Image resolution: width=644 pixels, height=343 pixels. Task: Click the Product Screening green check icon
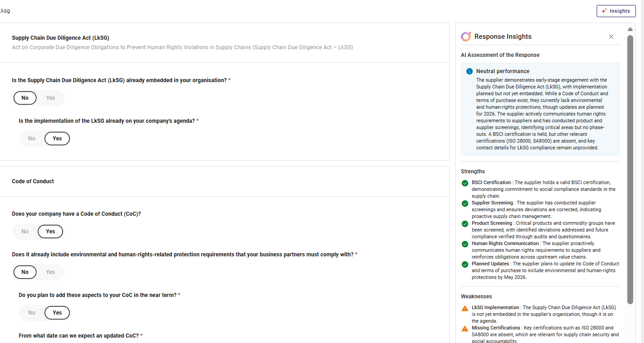[465, 224]
